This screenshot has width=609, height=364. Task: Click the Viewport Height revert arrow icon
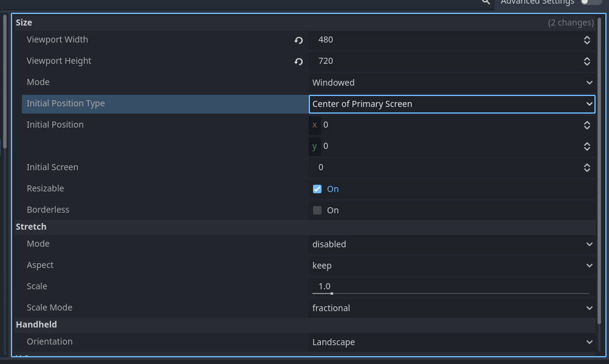pos(298,61)
